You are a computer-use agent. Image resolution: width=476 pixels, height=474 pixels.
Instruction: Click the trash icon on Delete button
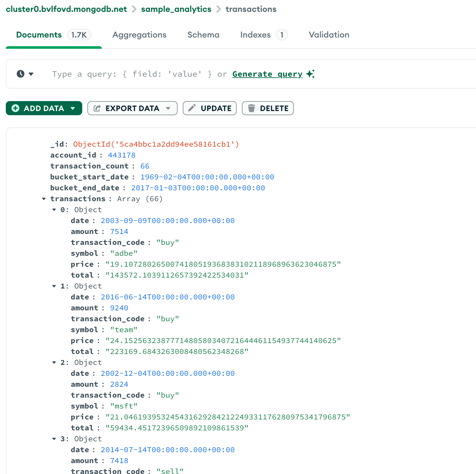[x=251, y=108]
